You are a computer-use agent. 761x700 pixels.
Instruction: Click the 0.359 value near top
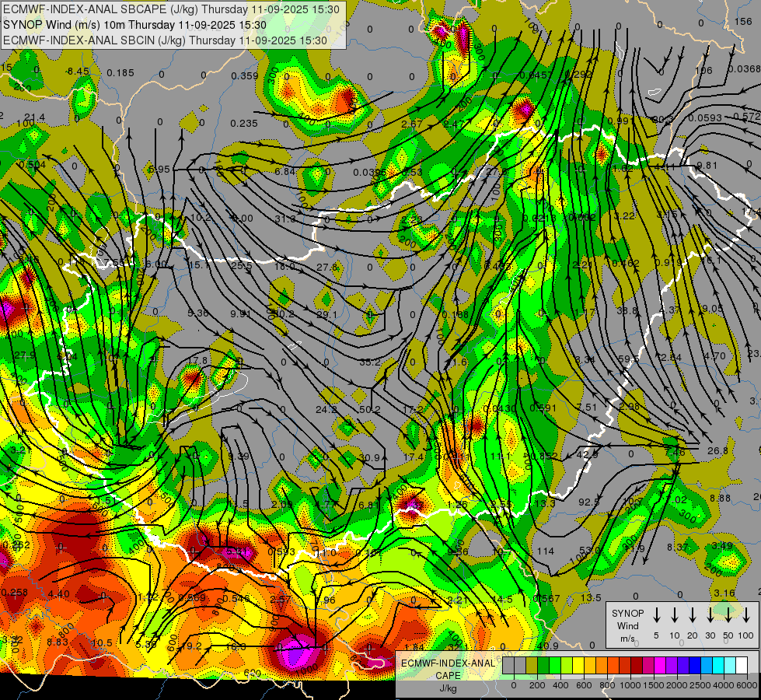click(245, 75)
